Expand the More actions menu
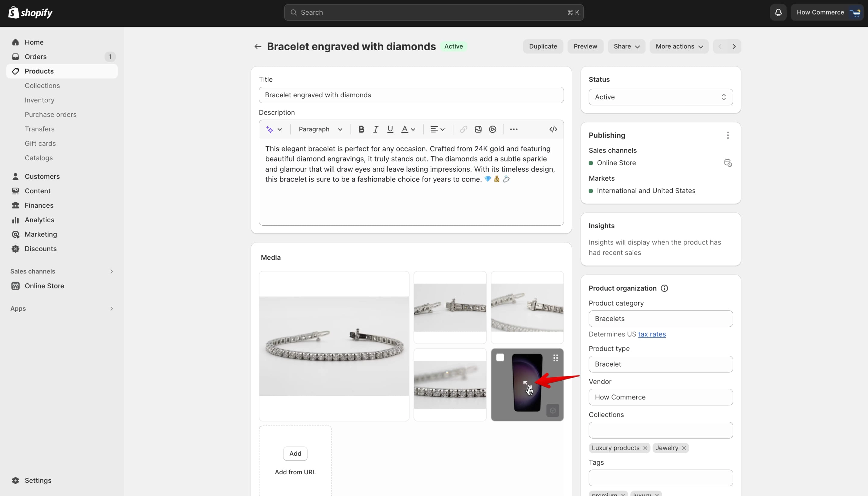Image resolution: width=868 pixels, height=496 pixels. (x=679, y=46)
